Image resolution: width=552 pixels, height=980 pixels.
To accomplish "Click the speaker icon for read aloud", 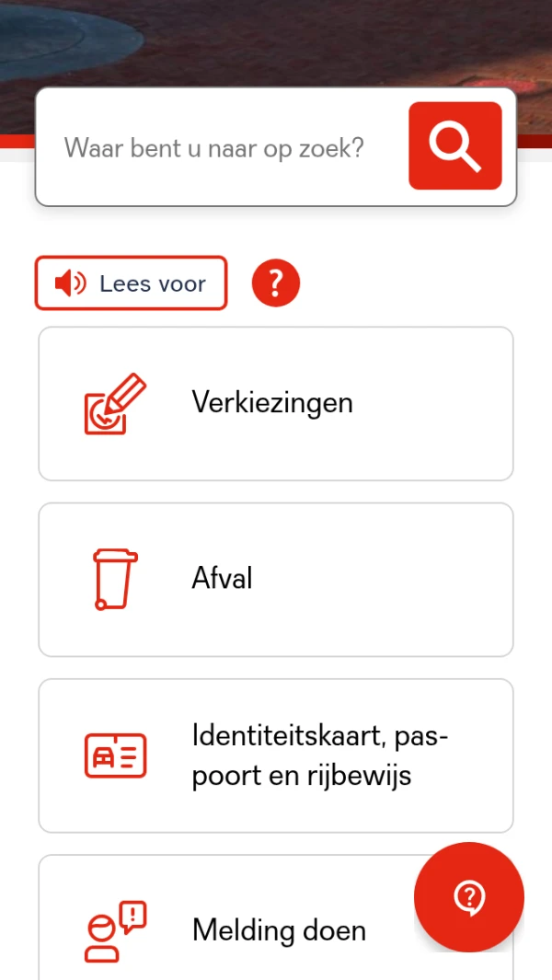I will 70,283.
